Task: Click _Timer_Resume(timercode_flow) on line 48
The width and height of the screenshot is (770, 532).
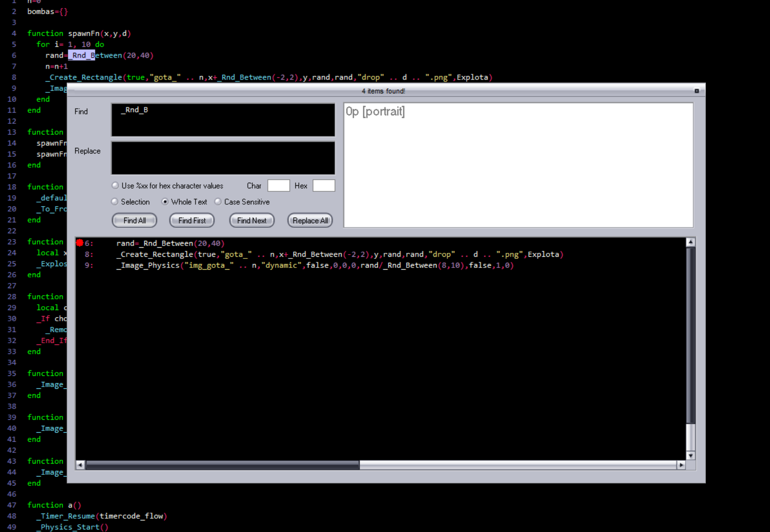Action: pos(102,516)
